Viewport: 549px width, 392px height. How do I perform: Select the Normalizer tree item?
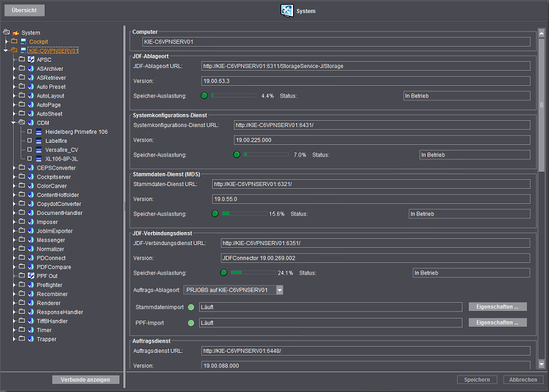(x=50, y=249)
